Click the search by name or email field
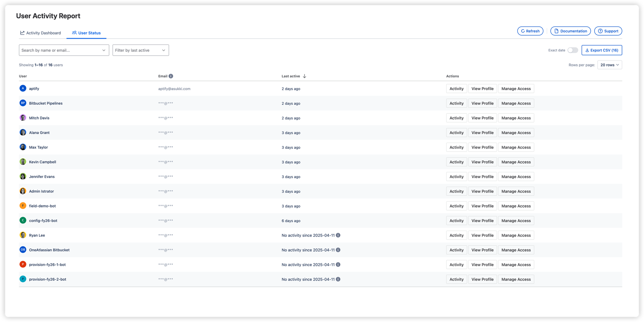 (57, 50)
